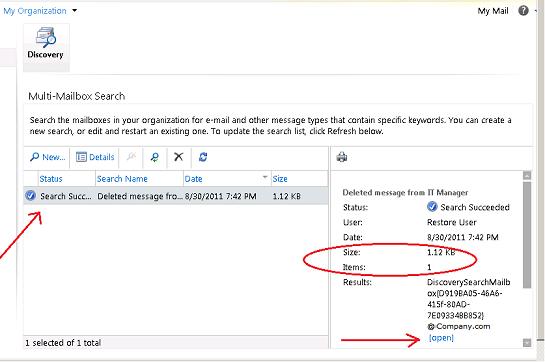Click the details pane scroll up arrow
Viewport: 545px width, 362px height.
pyautogui.click(x=527, y=176)
